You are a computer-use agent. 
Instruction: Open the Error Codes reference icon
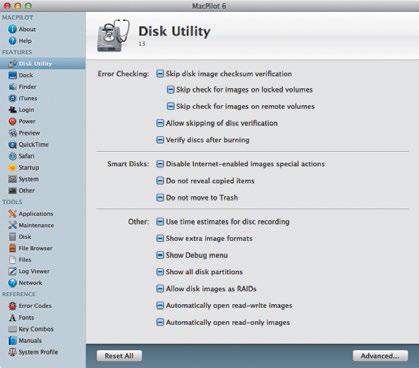click(x=12, y=306)
